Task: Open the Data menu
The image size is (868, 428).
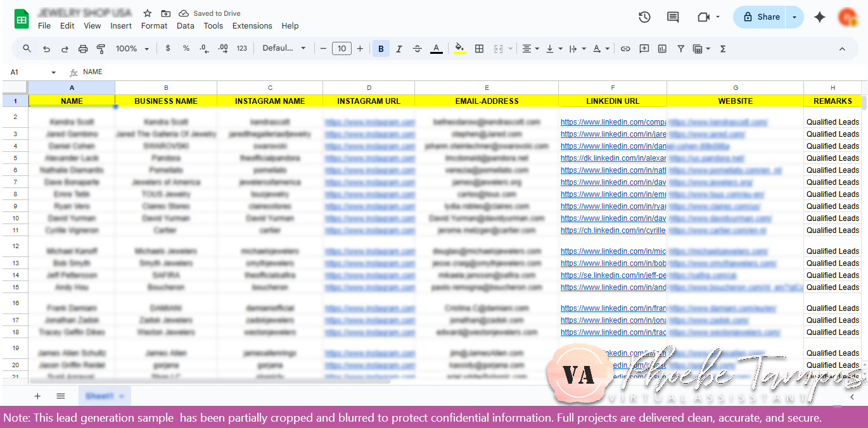Action: pyautogui.click(x=185, y=26)
